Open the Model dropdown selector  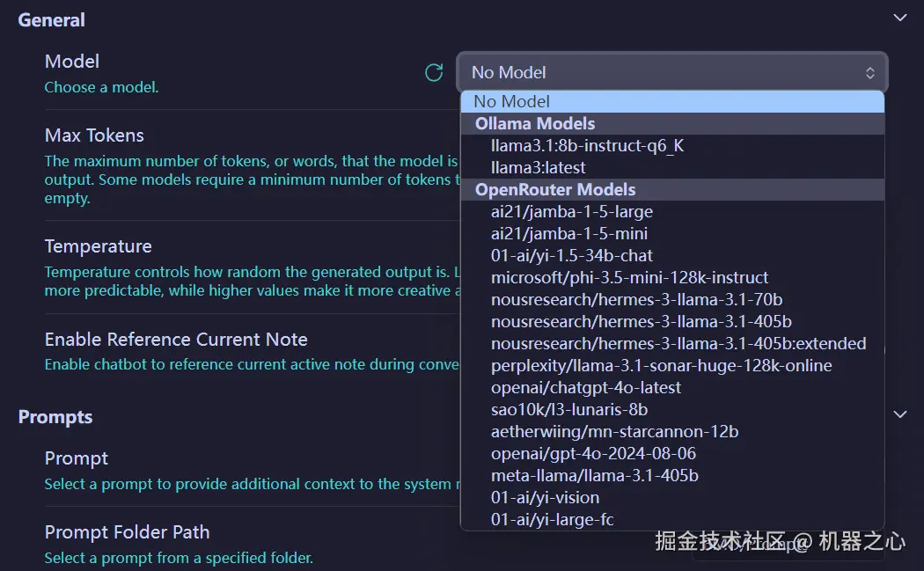671,72
